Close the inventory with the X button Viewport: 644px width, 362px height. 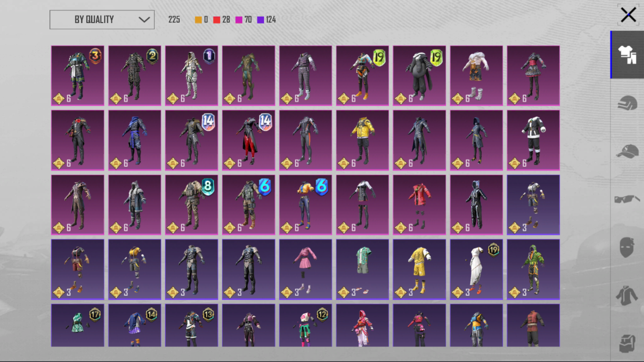628,15
